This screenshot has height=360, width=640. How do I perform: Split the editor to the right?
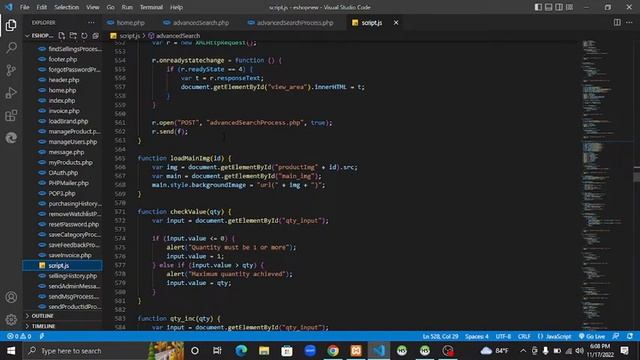617,22
